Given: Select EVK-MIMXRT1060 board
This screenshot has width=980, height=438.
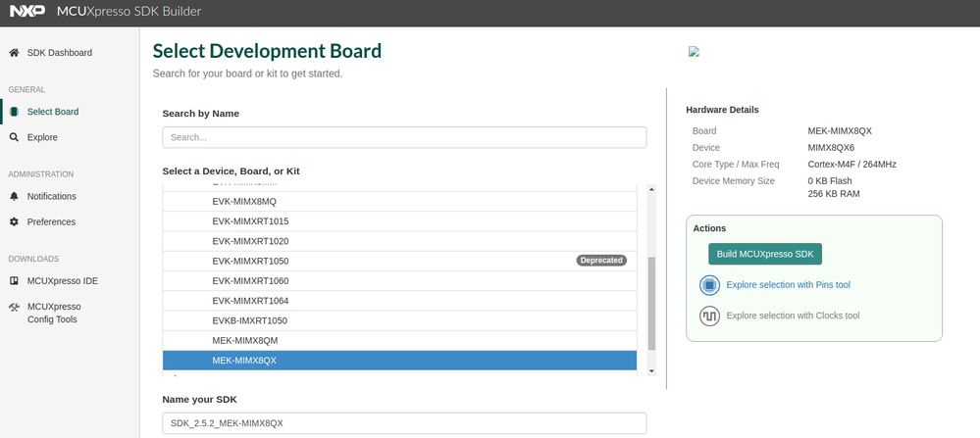Looking at the screenshot, I should pyautogui.click(x=400, y=281).
